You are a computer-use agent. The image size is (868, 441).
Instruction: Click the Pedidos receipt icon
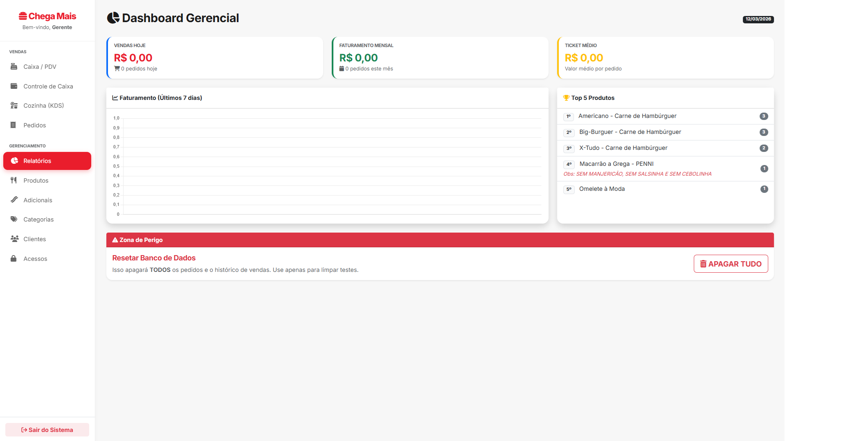pyautogui.click(x=13, y=125)
